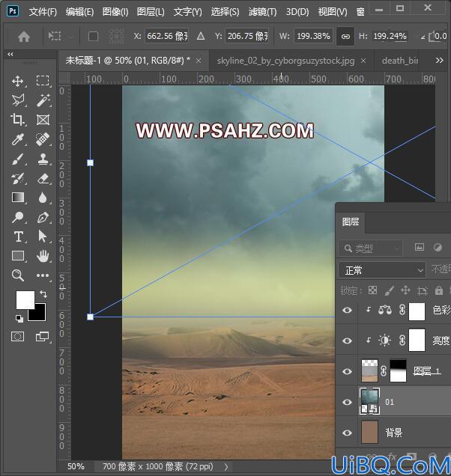
Task: Select the Zoom tool
Action: pyautogui.click(x=18, y=275)
